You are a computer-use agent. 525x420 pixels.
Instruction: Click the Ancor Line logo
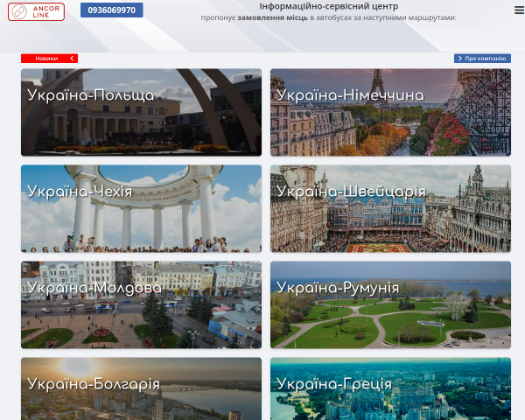36,11
